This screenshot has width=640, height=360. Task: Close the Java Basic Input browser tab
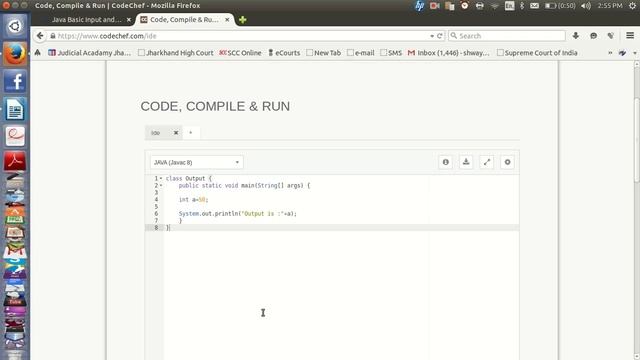point(129,20)
